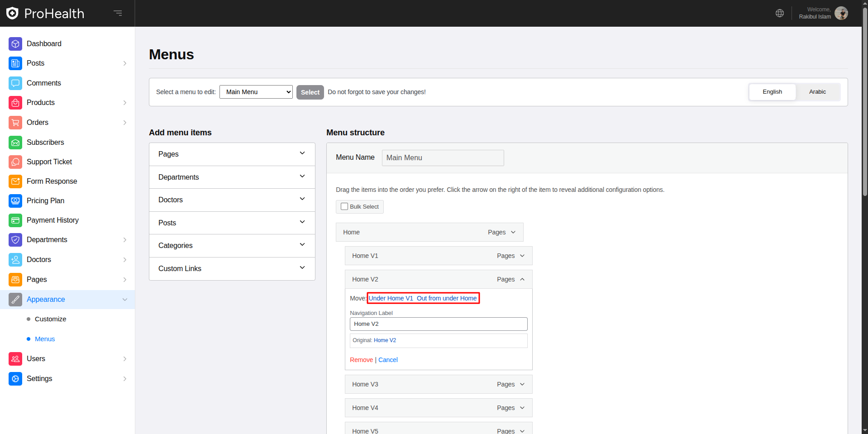
Task: Switch to the Arabic language tab
Action: [817, 92]
